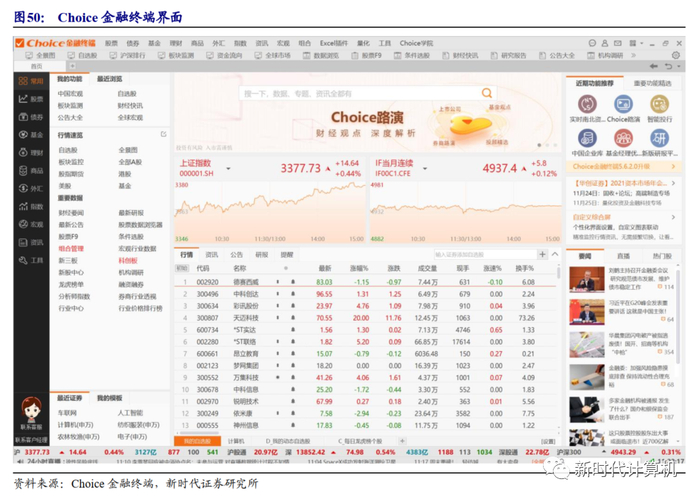
Task: Open the first news thumbnail in 要闻
Action: click(x=587, y=279)
